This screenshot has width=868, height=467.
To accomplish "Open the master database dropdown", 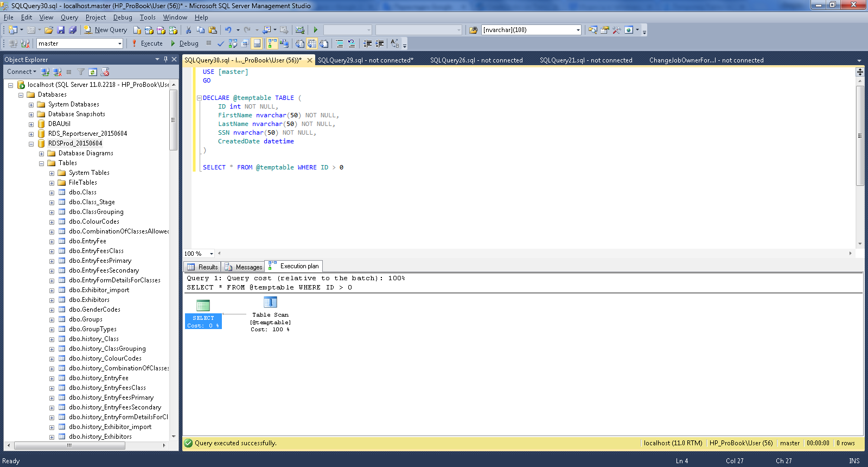I will [80, 43].
